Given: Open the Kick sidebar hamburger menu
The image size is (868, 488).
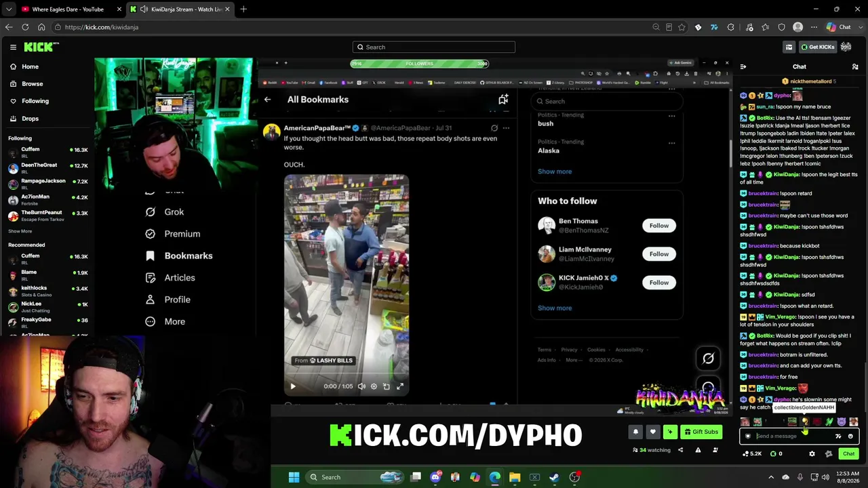Looking at the screenshot, I should pyautogui.click(x=13, y=47).
